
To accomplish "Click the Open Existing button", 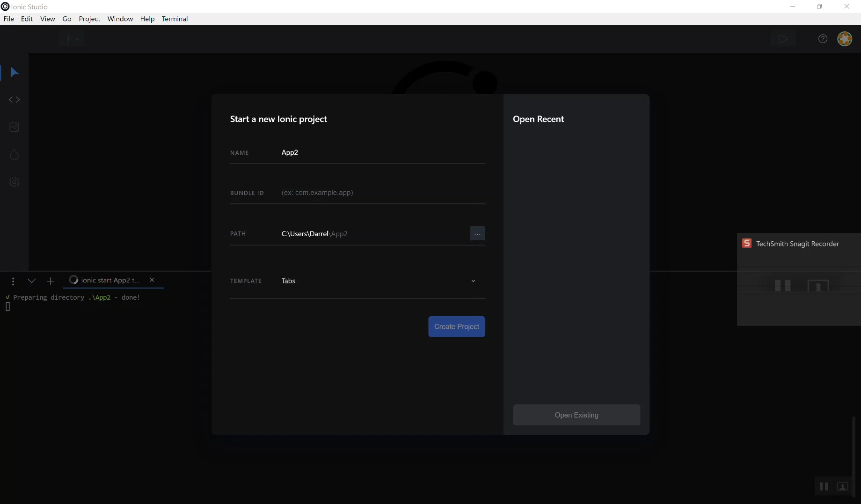I will 576,415.
